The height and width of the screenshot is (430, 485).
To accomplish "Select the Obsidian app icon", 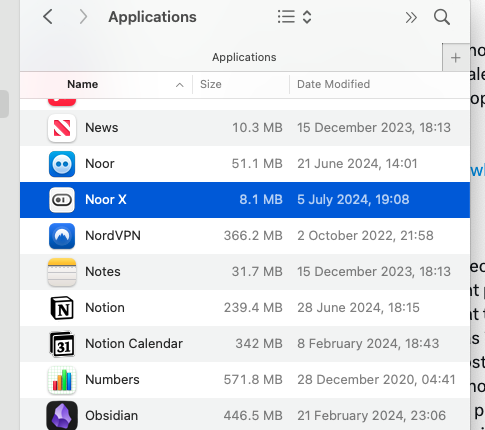I will click(62, 416).
